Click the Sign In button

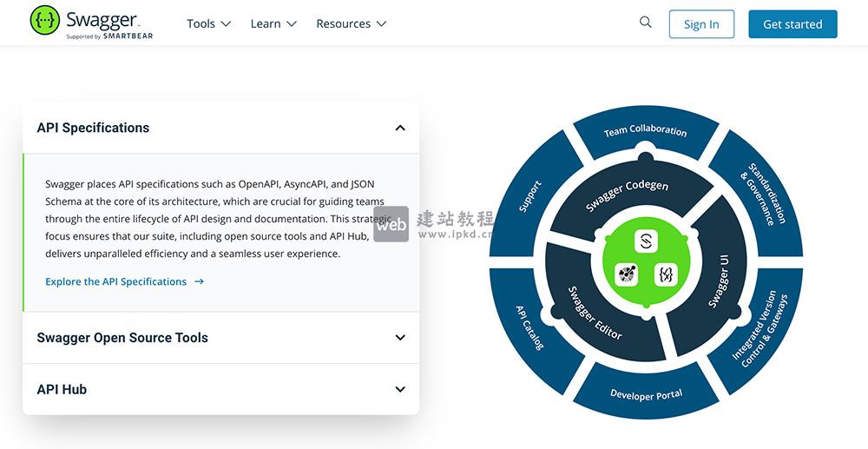[x=701, y=24]
